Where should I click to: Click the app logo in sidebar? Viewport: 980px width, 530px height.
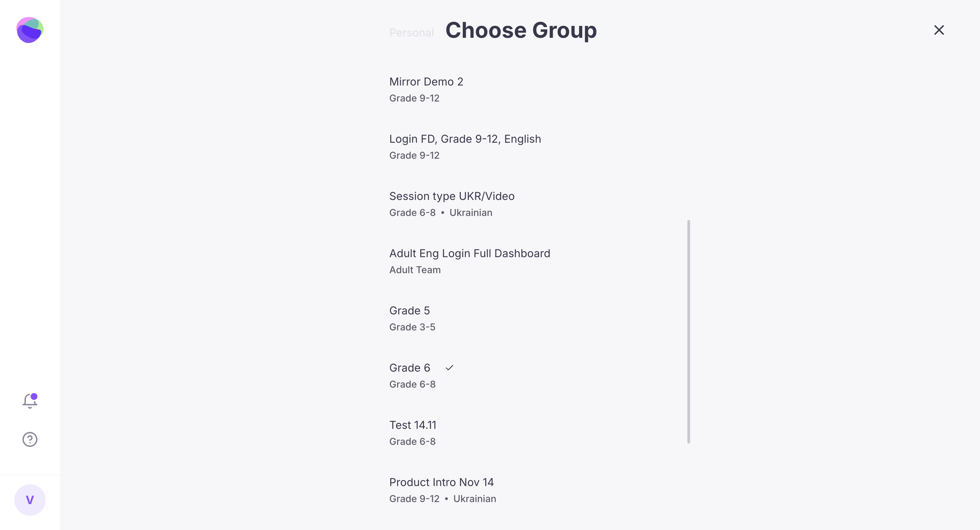(30, 30)
